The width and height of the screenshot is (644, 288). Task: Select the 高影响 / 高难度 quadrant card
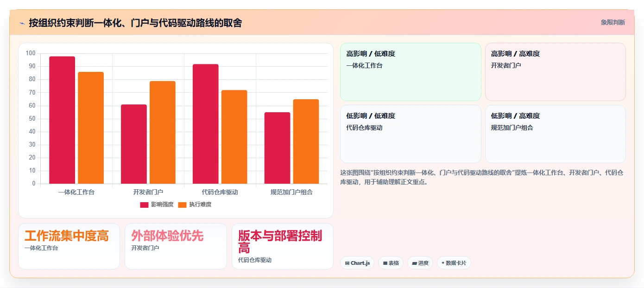click(x=556, y=72)
